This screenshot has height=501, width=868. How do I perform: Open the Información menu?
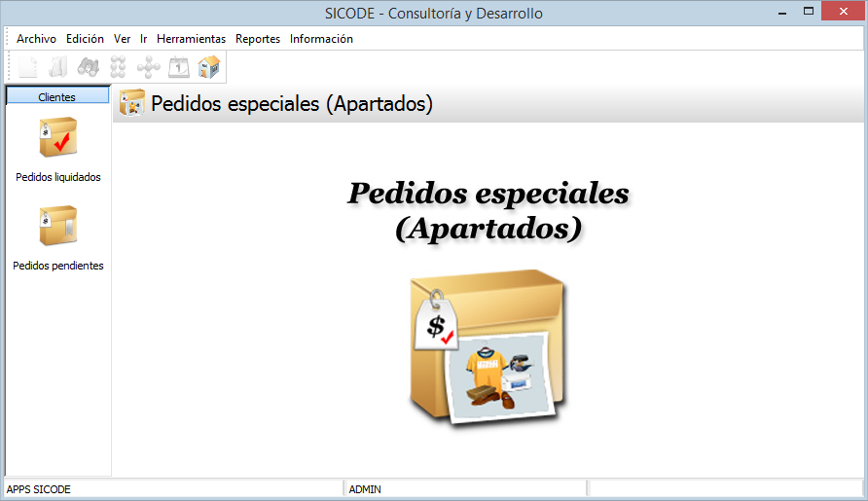[321, 39]
